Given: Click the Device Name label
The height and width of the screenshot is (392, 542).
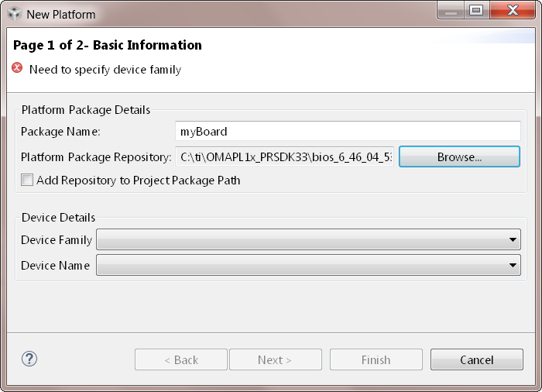Looking at the screenshot, I should click(55, 266).
